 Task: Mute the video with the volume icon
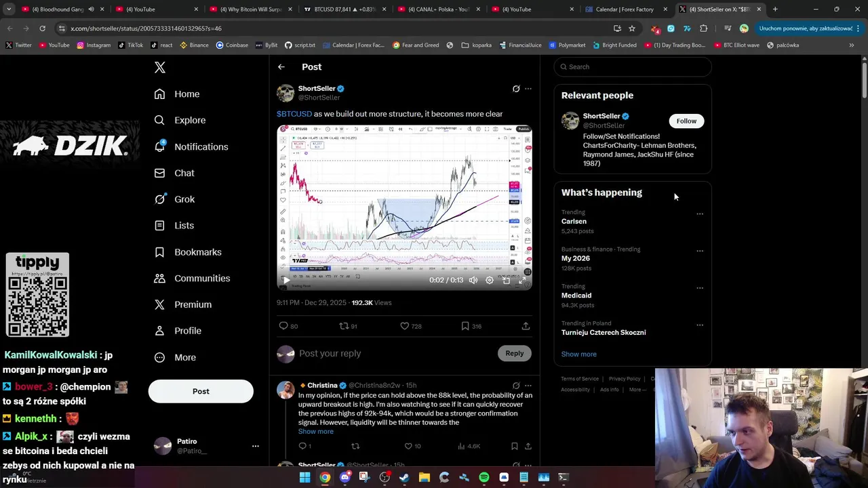coord(473,280)
